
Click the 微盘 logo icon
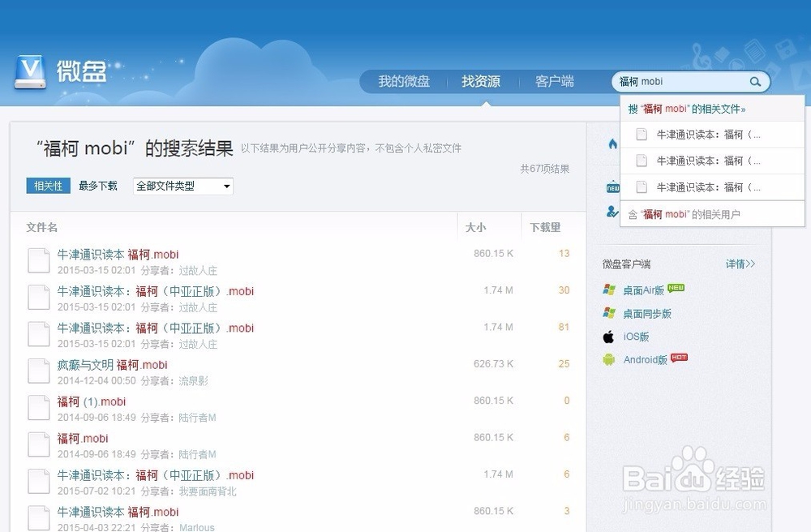click(x=30, y=72)
